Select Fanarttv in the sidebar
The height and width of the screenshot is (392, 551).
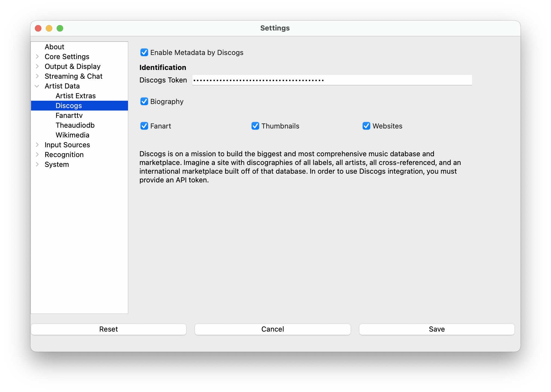click(x=69, y=115)
